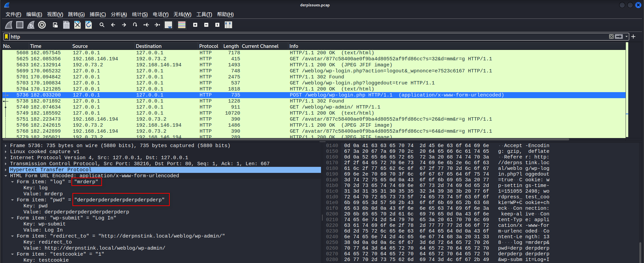Find a packet with the magnifier icon

102,25
